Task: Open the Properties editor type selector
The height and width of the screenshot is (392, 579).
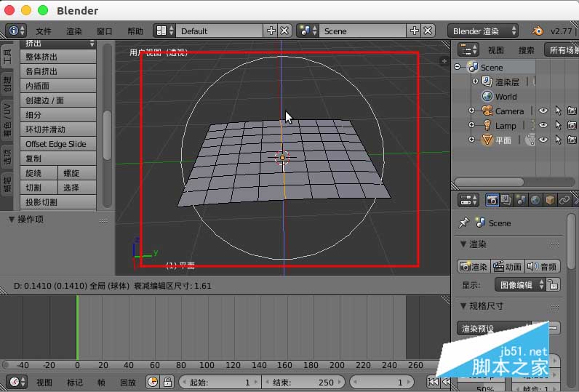Action: pyautogui.click(x=468, y=200)
